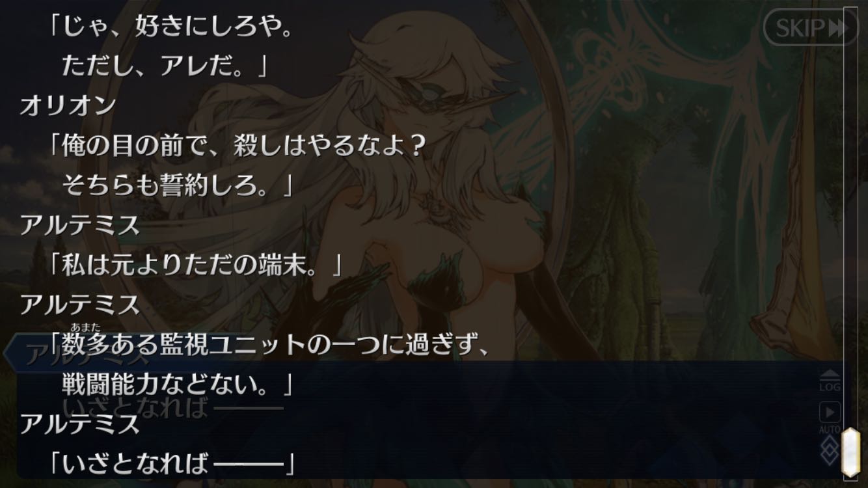
Task: Select the line 数多ある監視ユニットの一つに過ぎず、
Action: click(x=269, y=345)
